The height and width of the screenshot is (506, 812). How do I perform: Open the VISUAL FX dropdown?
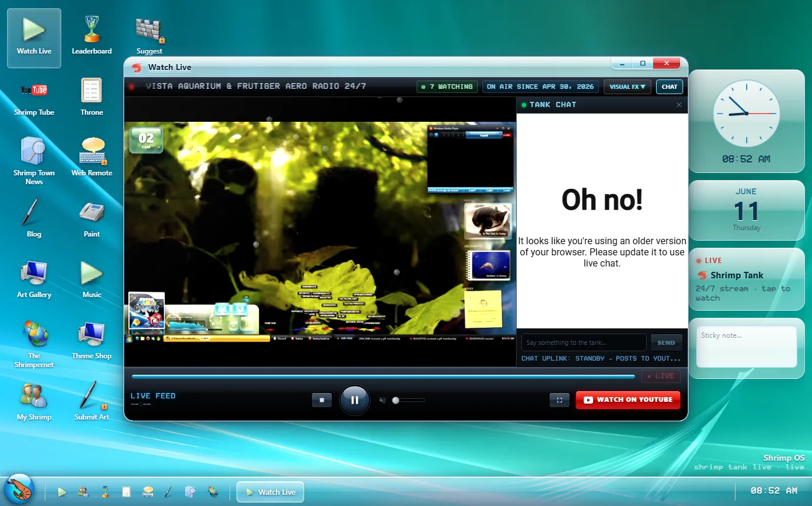[627, 86]
